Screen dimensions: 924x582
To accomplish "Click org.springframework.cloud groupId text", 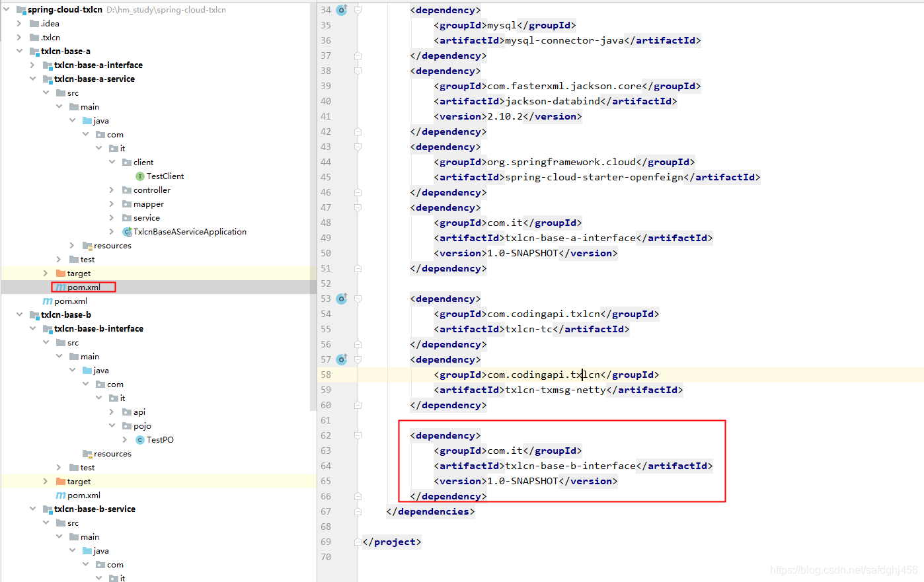I will tap(562, 162).
